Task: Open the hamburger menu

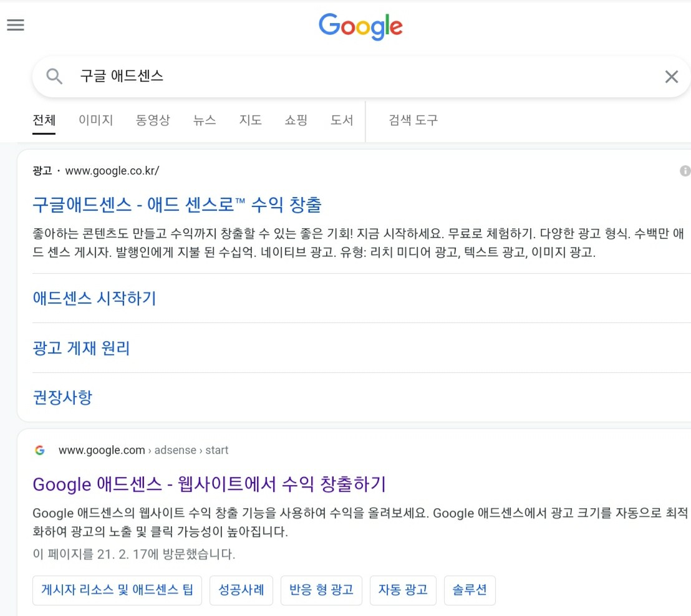Action: pyautogui.click(x=16, y=25)
